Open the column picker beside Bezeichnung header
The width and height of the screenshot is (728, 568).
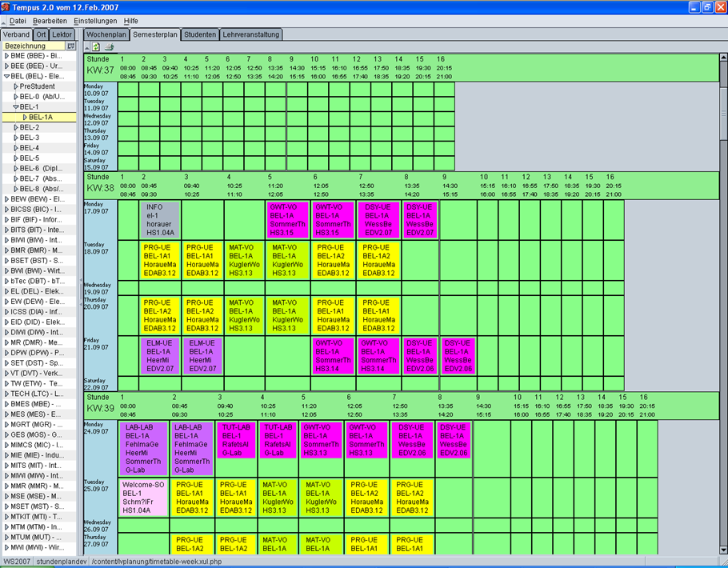pyautogui.click(x=71, y=46)
